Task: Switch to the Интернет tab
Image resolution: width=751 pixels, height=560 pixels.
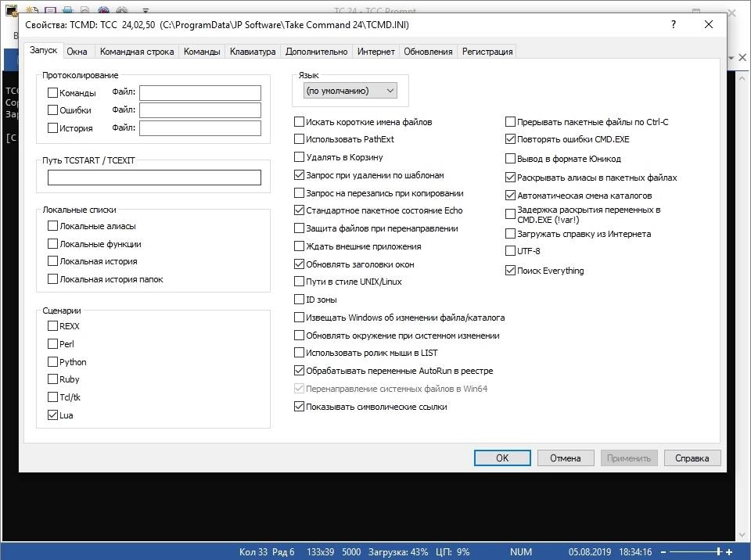Action: [x=376, y=52]
